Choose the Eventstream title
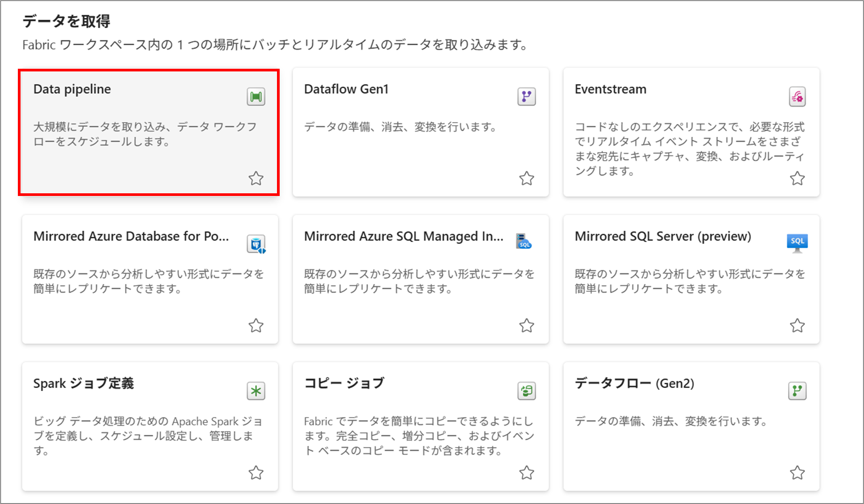Viewport: 864px width, 504px height. (x=610, y=89)
